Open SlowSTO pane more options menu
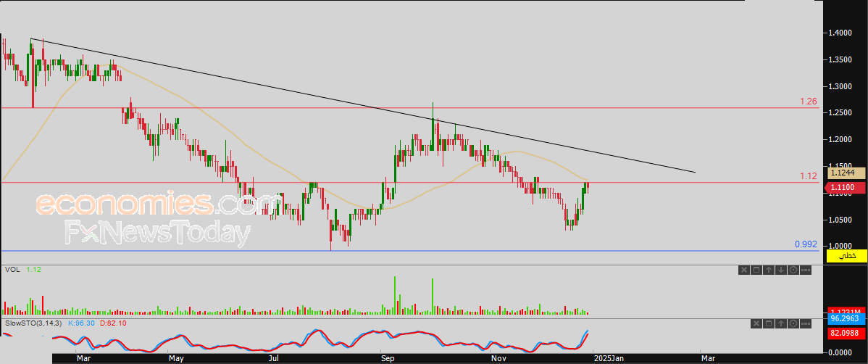The width and height of the screenshot is (868, 364). [x=806, y=323]
